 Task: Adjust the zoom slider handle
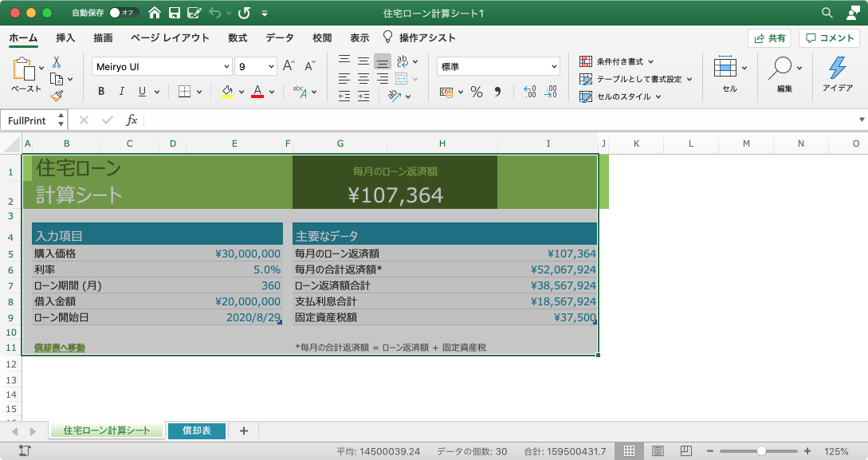[762, 451]
